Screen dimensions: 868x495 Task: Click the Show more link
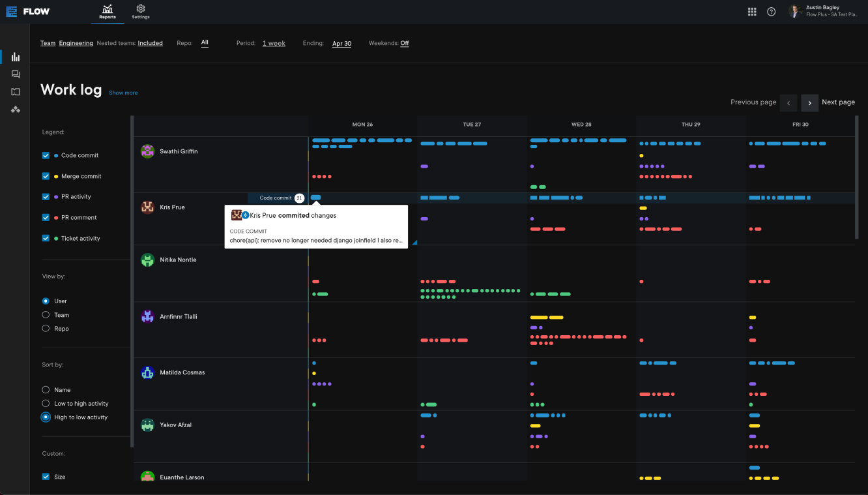tap(123, 93)
